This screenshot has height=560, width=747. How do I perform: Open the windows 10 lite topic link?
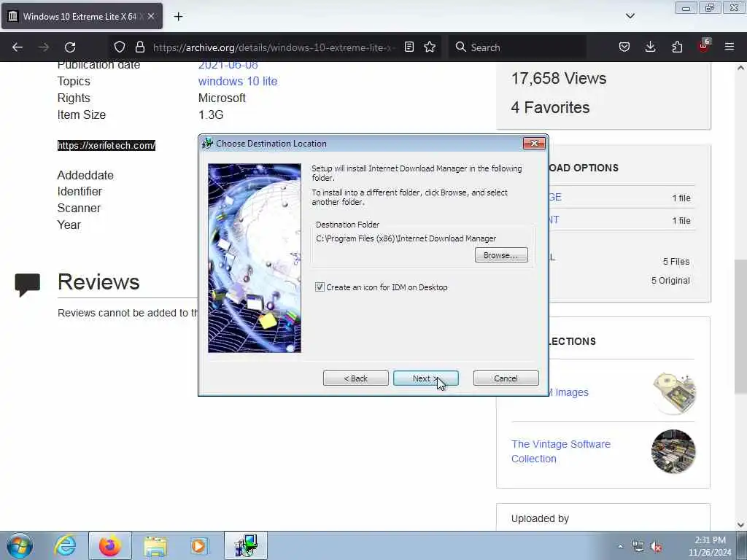click(238, 82)
